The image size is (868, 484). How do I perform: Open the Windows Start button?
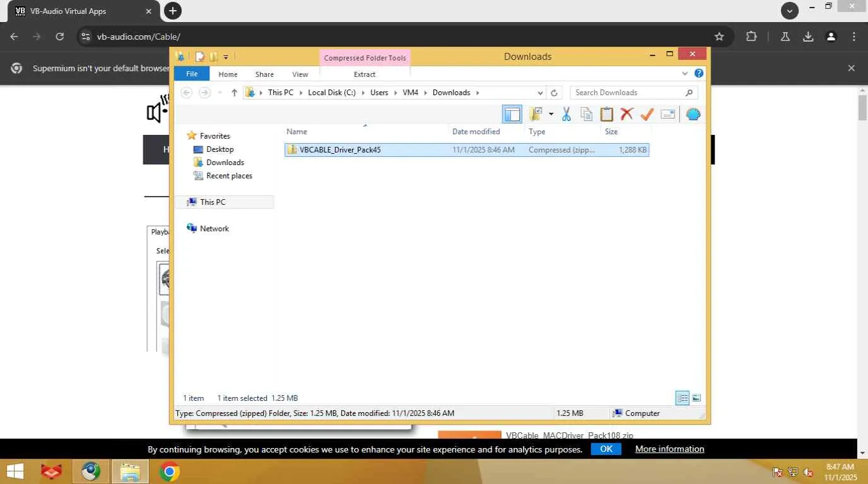15,471
